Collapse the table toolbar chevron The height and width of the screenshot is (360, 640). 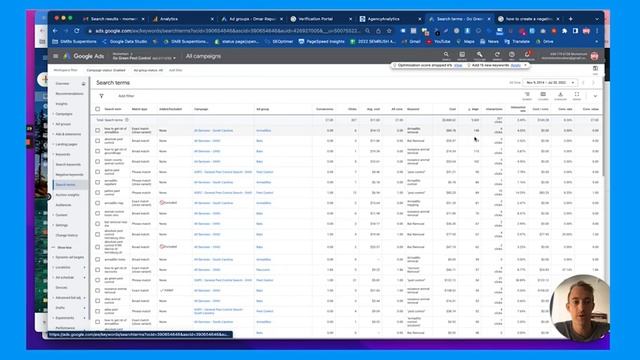click(x=595, y=96)
